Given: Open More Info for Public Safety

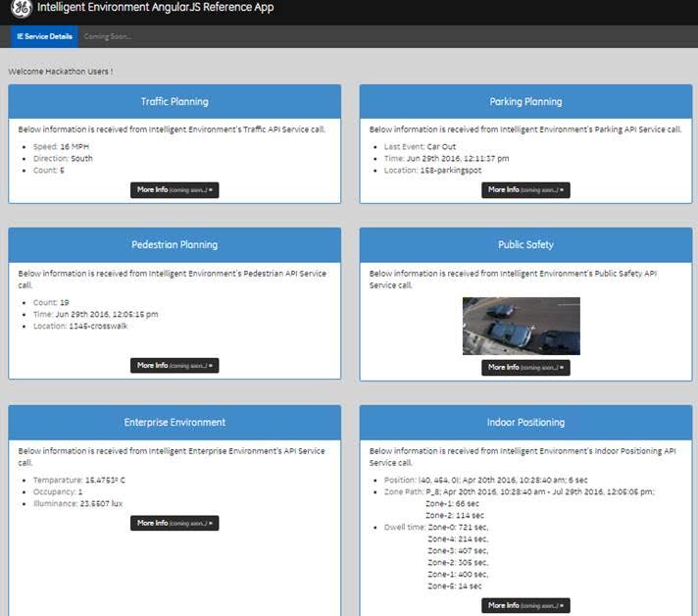Looking at the screenshot, I should [525, 367].
